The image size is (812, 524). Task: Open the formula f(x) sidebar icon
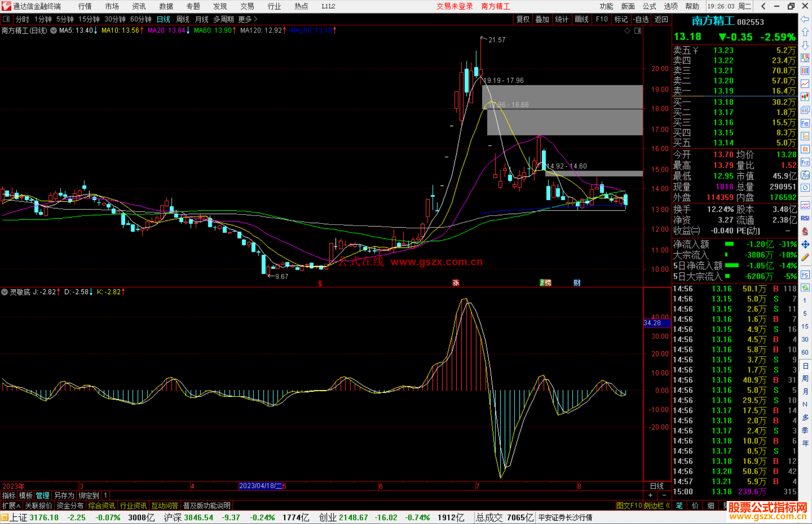[805, 175]
